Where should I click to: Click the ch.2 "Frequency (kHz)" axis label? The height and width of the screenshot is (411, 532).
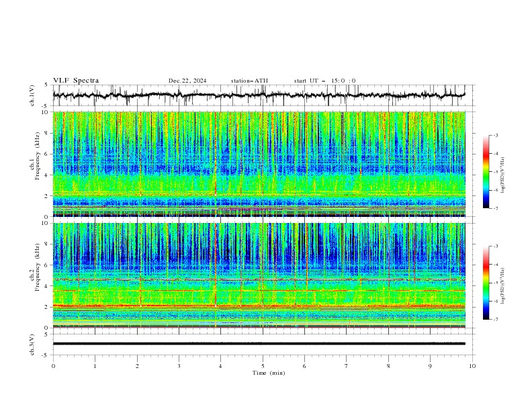[x=38, y=267]
